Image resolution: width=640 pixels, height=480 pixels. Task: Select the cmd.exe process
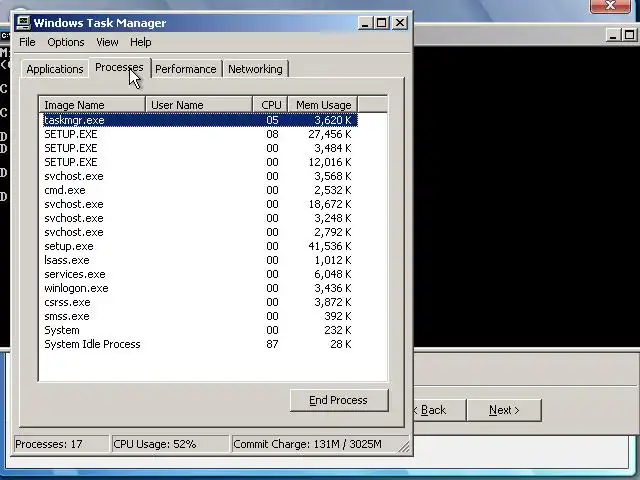point(200,190)
